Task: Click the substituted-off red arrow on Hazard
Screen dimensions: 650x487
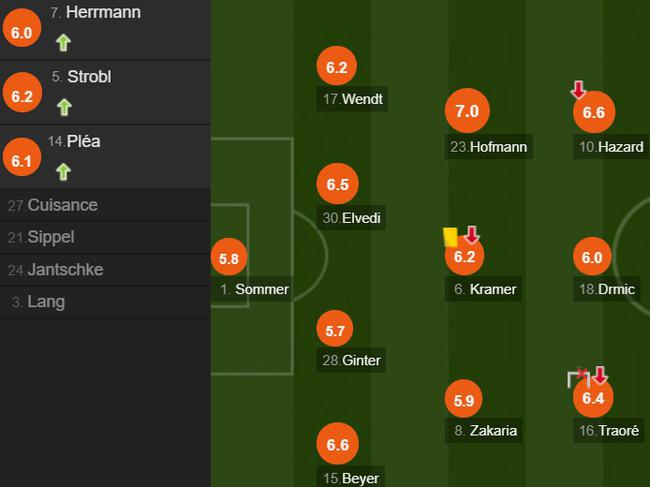Action: tap(578, 90)
